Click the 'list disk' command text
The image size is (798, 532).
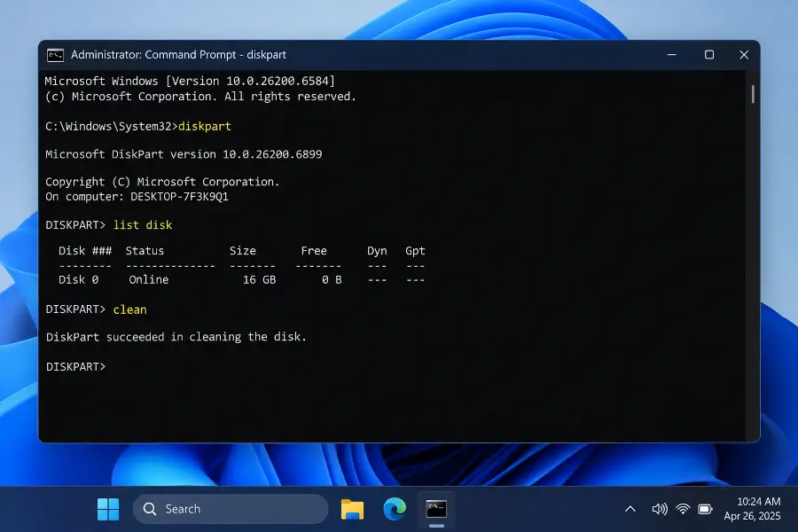(143, 225)
